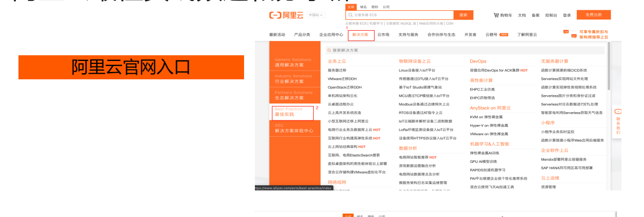Screen dimensions: 644x217
Task: Open the 控制台 link
Action: point(551,15)
